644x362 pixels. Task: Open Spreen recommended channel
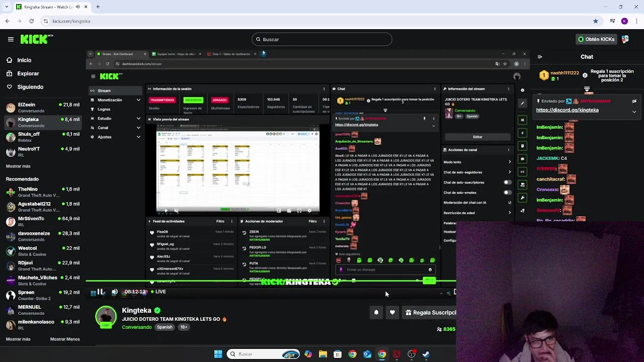43,295
